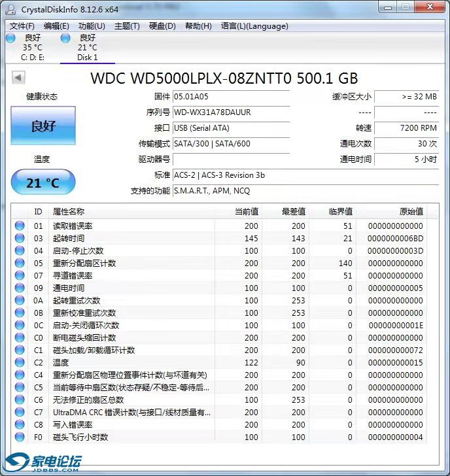The width and height of the screenshot is (450, 476).
Task: Open the 功能(U) menu
Action: (92, 26)
